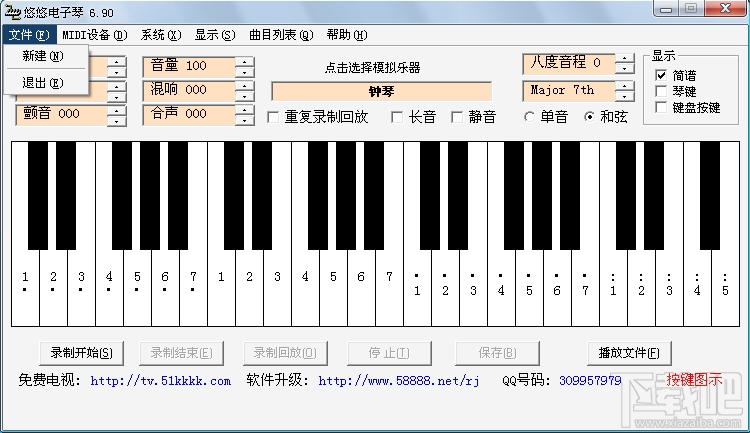Increase the 混响 value with up arrow
Screen dimensions: 750x433
[244, 86]
